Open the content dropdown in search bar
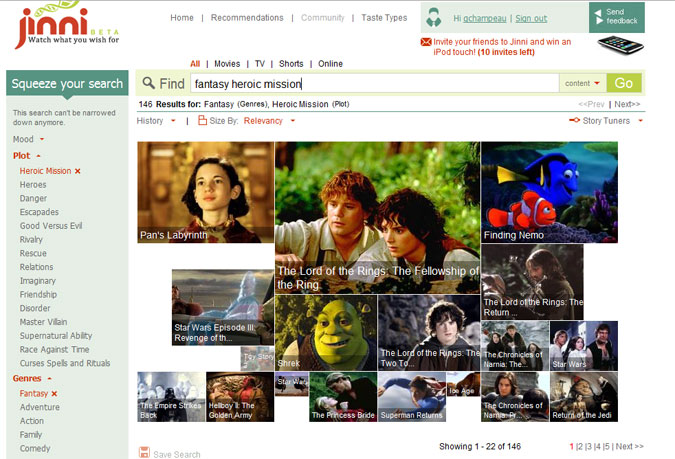The width and height of the screenshot is (675, 459). pos(583,84)
